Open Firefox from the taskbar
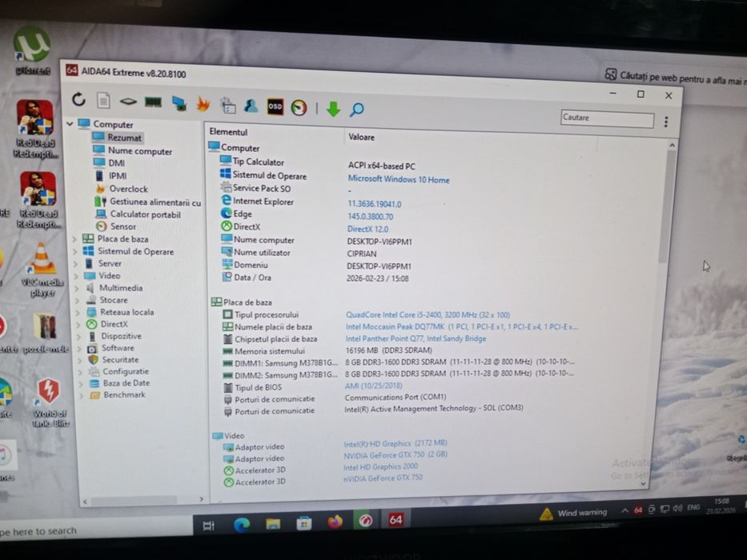This screenshot has height=560, width=747. (x=335, y=522)
